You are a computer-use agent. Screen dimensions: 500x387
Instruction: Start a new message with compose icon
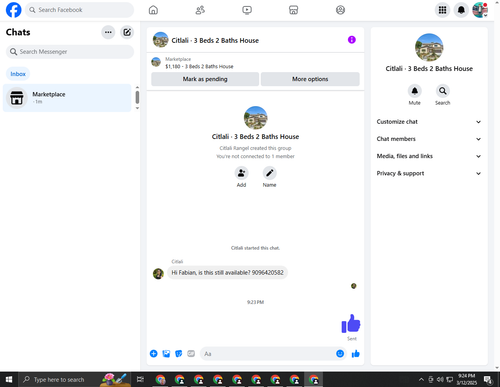point(127,32)
